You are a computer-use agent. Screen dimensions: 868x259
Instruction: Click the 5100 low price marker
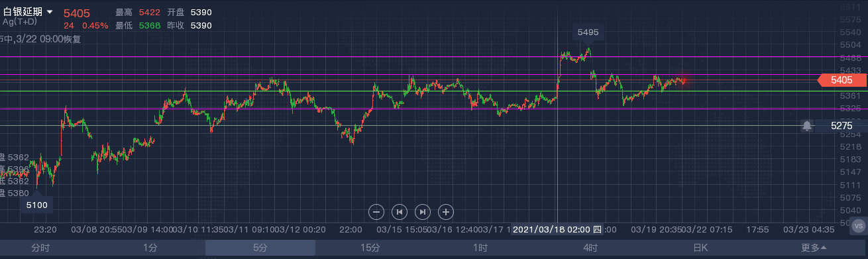tap(37, 205)
